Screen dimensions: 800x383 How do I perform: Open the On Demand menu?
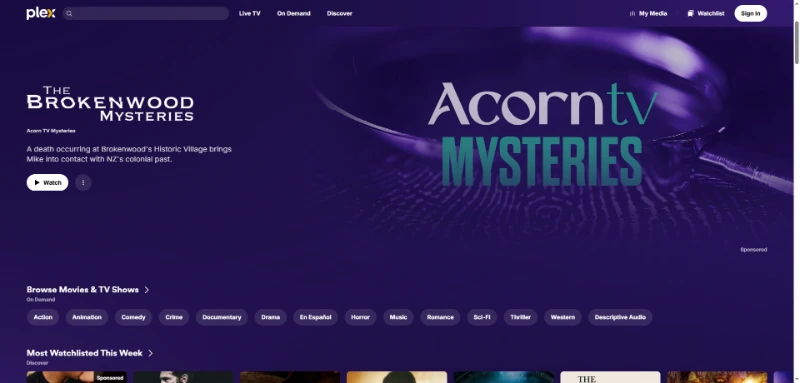[x=293, y=13]
